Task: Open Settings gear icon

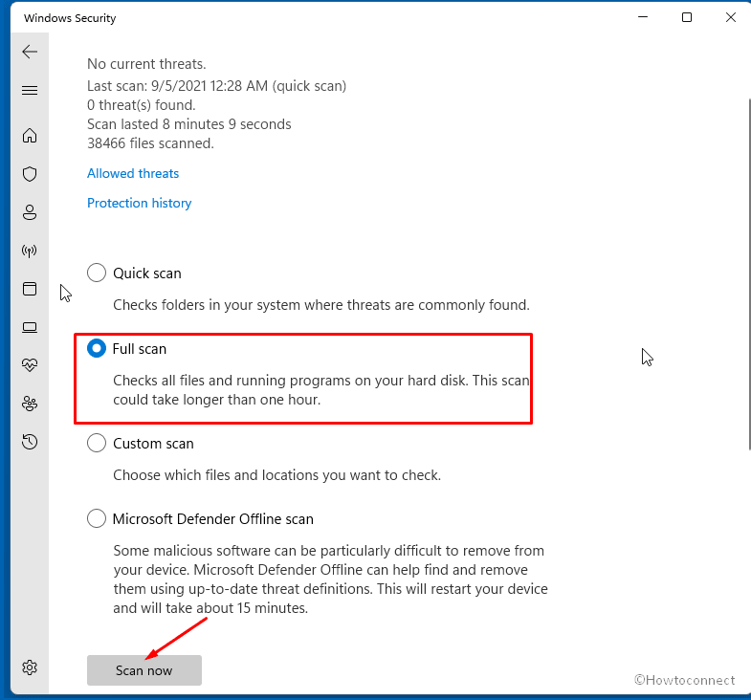Action: (x=30, y=667)
